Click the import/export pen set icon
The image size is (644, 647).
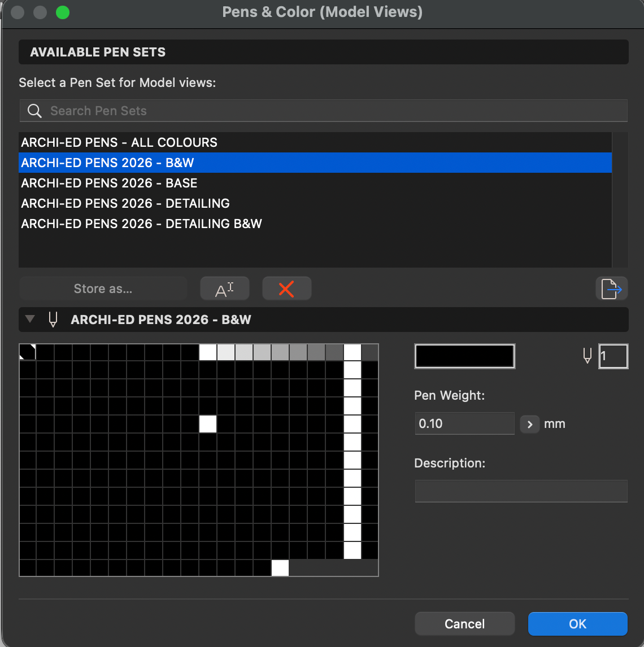pyautogui.click(x=611, y=289)
